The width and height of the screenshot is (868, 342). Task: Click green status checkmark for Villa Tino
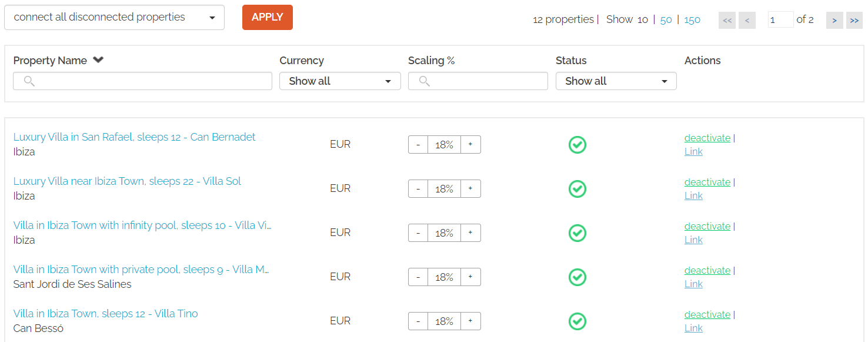point(577,321)
